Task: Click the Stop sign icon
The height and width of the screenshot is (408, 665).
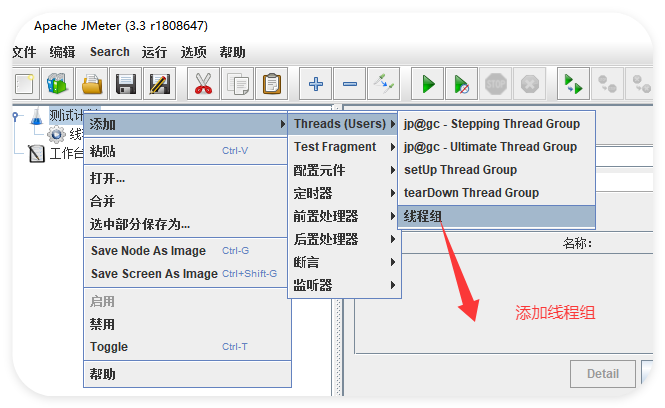Action: (496, 84)
